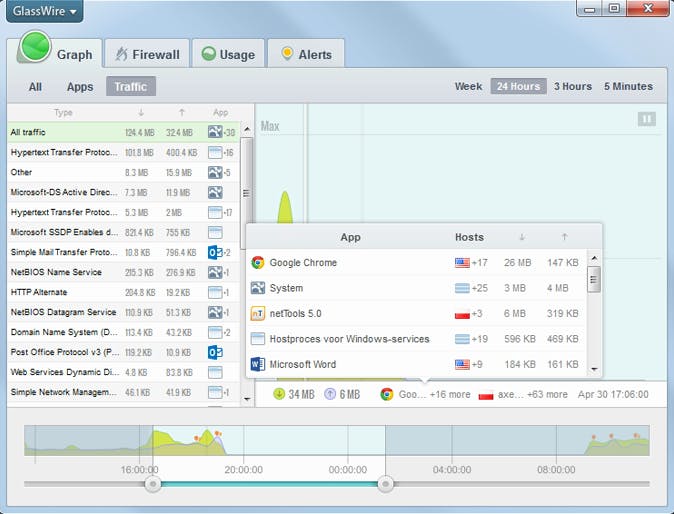Expand the +63 more hosts link
674x514 pixels.
pos(547,395)
